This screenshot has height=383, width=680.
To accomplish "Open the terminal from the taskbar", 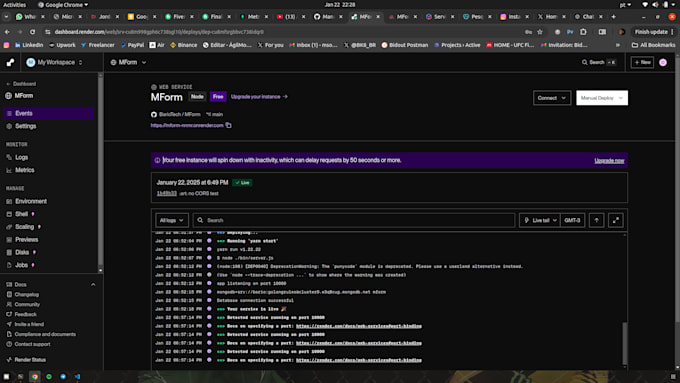I will (20, 376).
